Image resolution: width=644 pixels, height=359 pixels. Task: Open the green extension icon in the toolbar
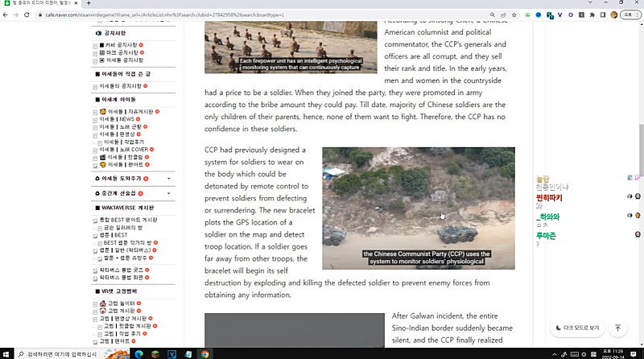coord(528,14)
